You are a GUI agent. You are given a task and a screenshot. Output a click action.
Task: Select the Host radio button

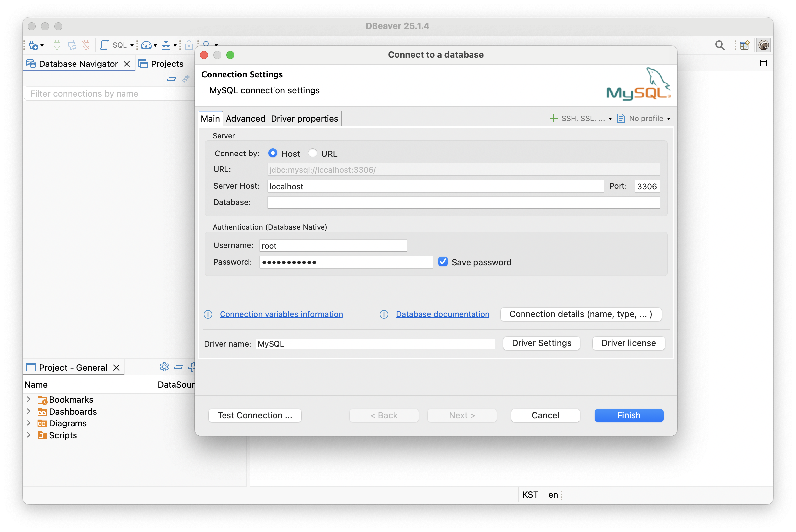(273, 154)
